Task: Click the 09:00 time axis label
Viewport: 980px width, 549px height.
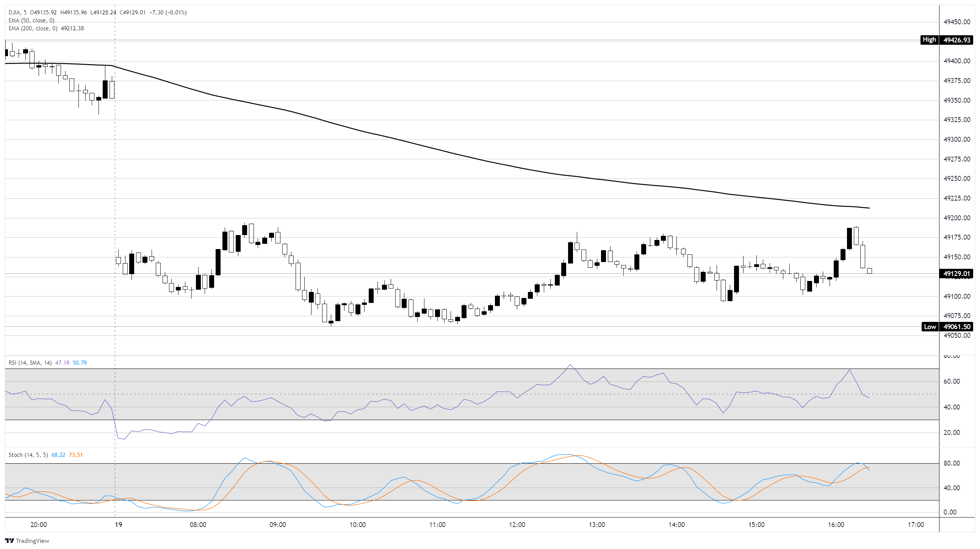Action: point(278,525)
